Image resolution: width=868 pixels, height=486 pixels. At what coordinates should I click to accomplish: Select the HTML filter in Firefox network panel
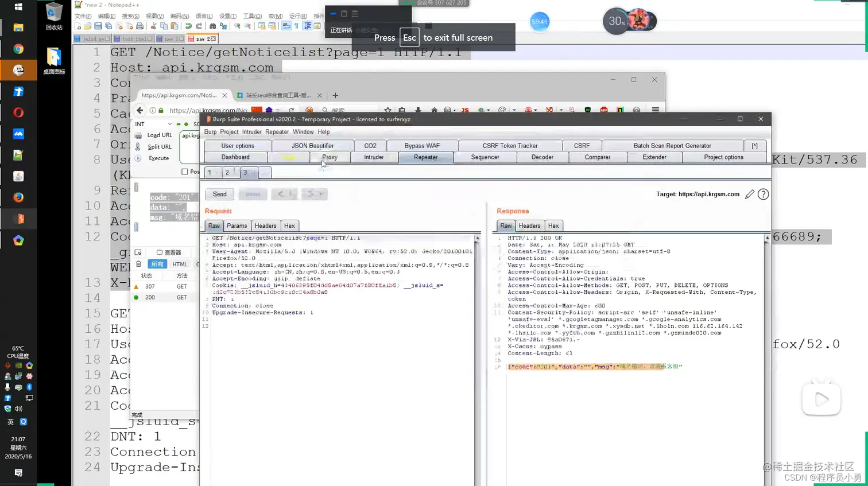coord(180,264)
